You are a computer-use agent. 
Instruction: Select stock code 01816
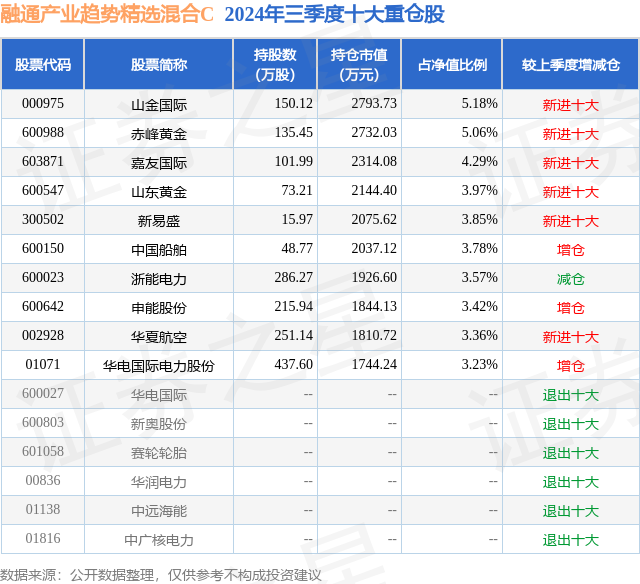pos(43,538)
